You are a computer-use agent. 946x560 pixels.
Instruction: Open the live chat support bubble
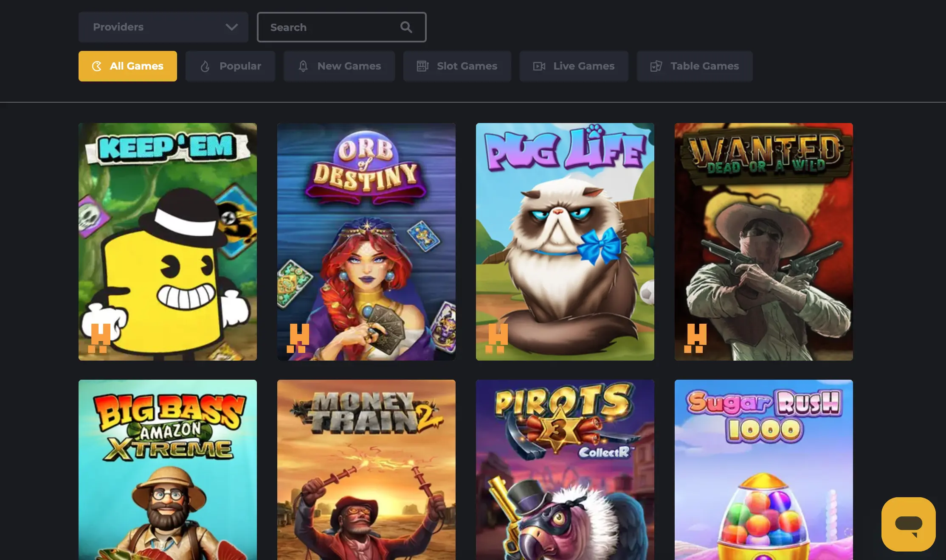pyautogui.click(x=909, y=524)
